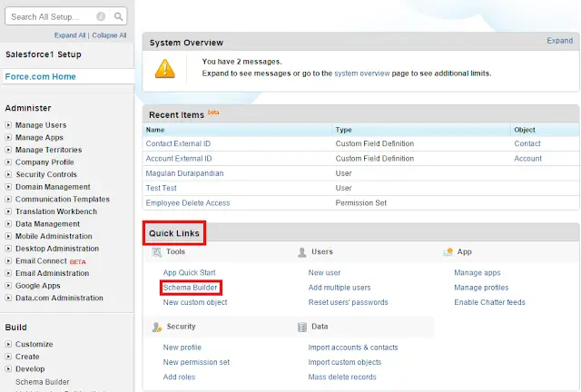The width and height of the screenshot is (581, 392).
Task: Open Employee Delete Access permission set
Action: (x=188, y=202)
